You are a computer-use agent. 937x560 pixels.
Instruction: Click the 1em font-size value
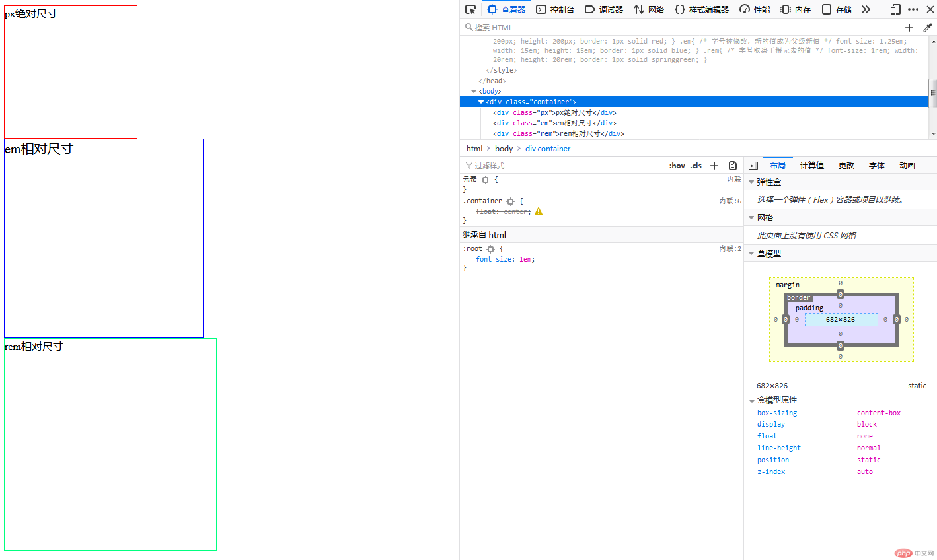pos(525,260)
